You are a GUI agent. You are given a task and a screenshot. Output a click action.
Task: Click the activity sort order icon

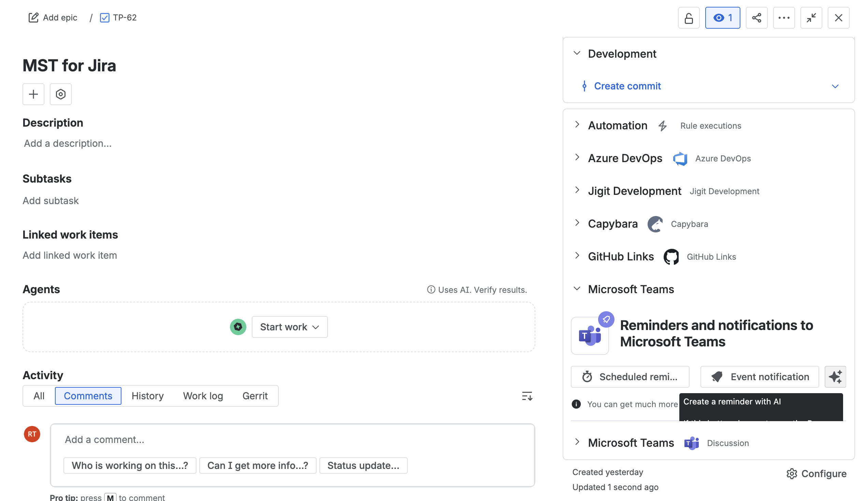527,396
